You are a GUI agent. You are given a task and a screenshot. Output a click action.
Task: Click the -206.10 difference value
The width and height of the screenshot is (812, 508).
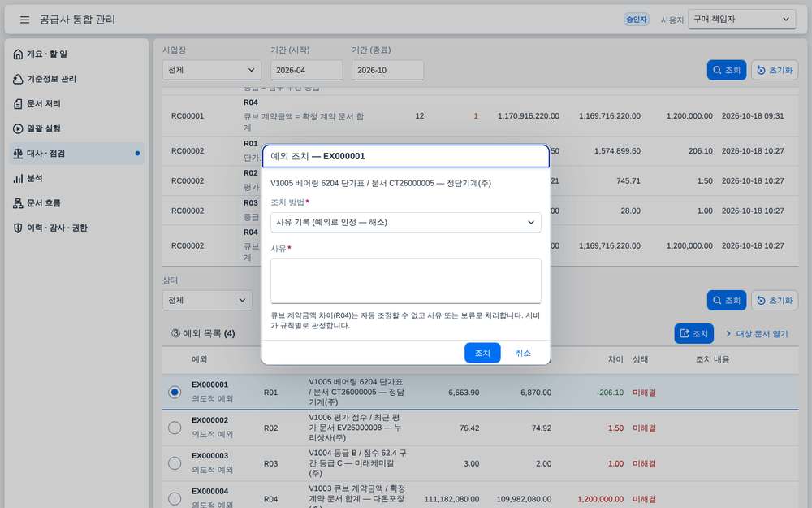610,393
